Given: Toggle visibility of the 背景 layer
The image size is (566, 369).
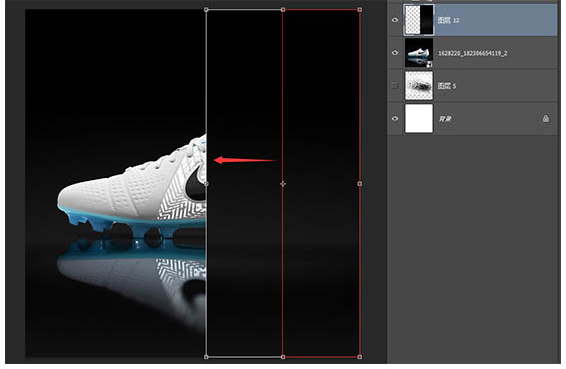Looking at the screenshot, I should 395,118.
